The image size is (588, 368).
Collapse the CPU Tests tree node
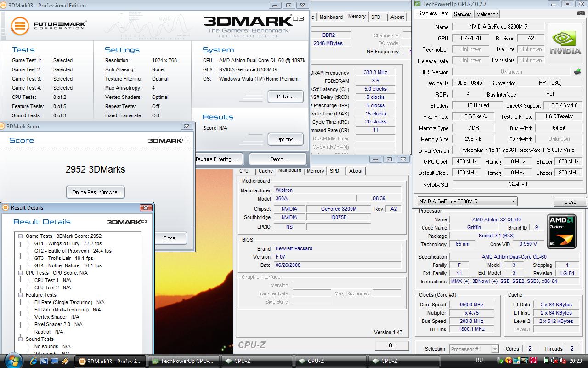coord(21,273)
